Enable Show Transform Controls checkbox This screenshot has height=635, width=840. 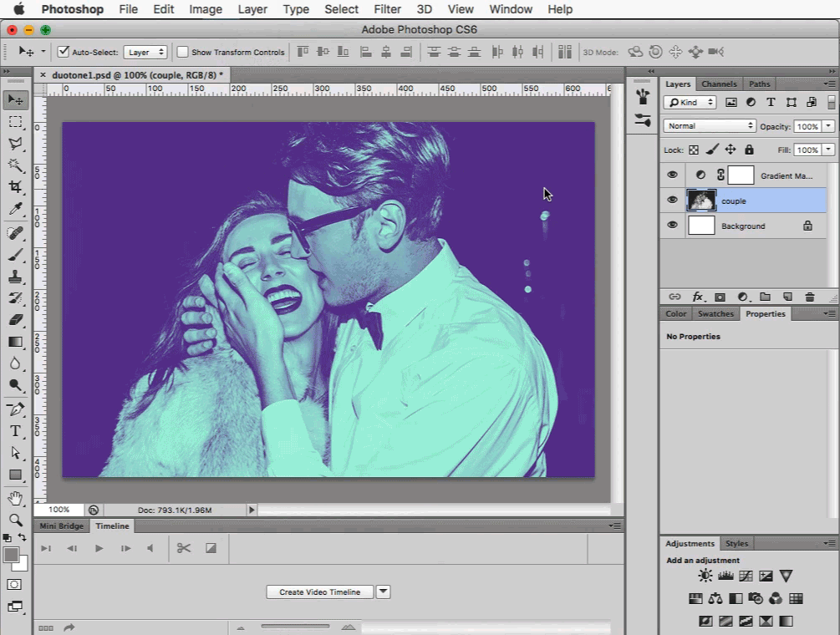183,52
